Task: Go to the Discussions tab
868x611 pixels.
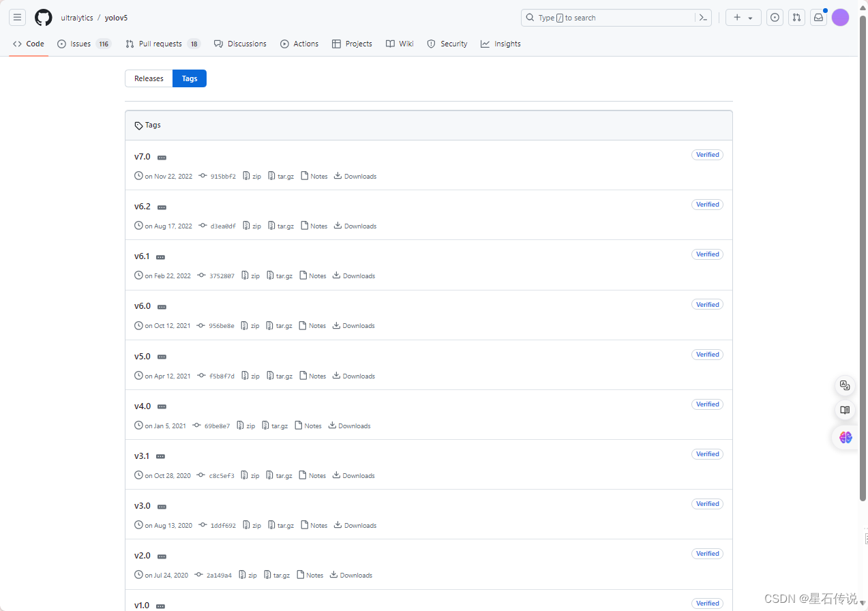Action: (240, 44)
